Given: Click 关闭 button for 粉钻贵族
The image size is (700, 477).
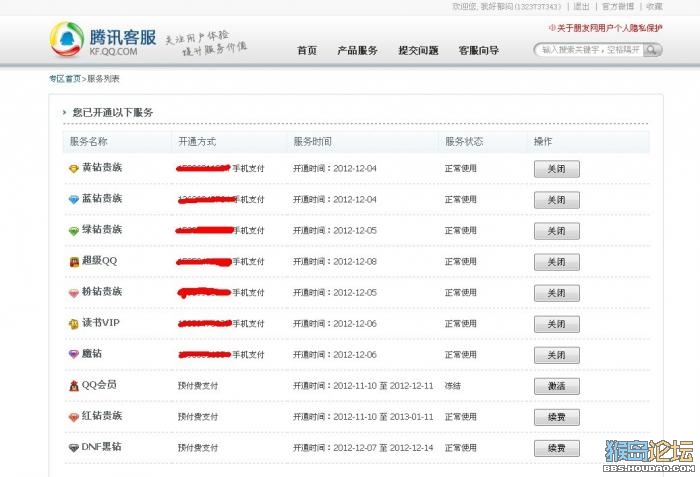Looking at the screenshot, I should pos(557,293).
